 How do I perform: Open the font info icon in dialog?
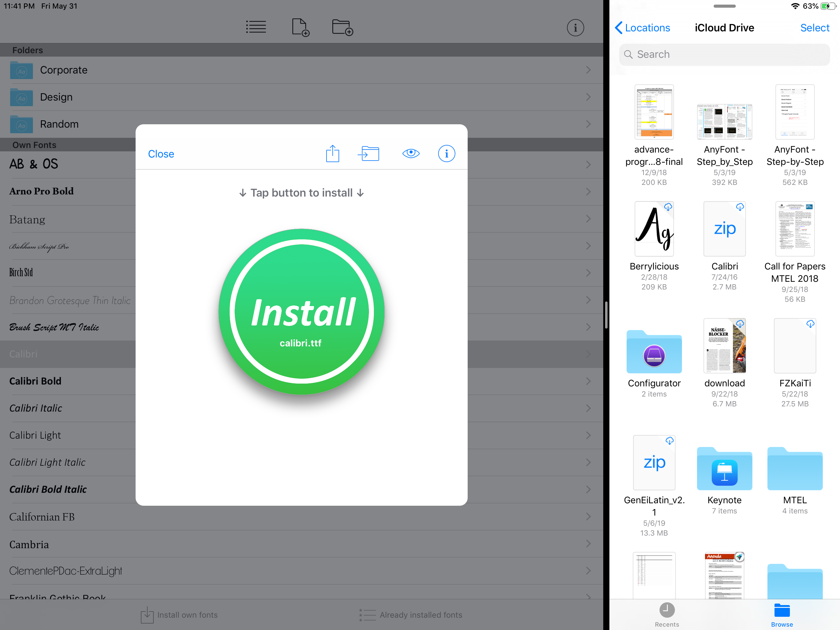click(446, 154)
